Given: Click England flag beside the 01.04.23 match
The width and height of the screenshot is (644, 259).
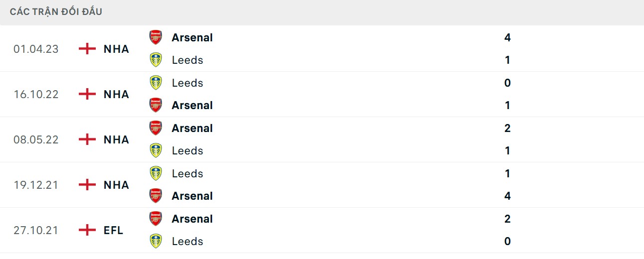Looking at the screenshot, I should click(87, 49).
